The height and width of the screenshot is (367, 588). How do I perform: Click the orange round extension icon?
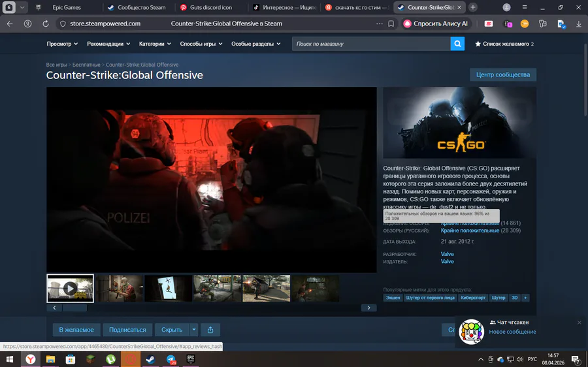(x=525, y=24)
